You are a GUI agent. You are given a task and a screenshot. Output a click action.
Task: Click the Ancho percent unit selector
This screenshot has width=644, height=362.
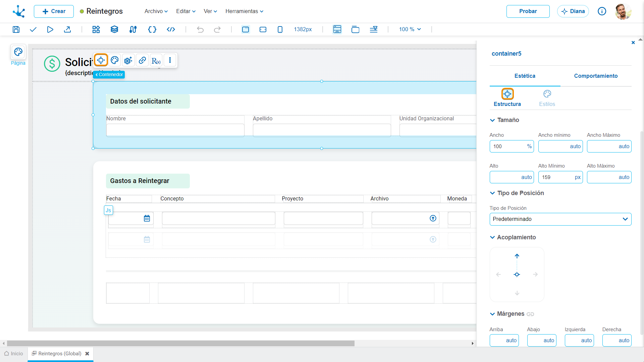(x=529, y=146)
